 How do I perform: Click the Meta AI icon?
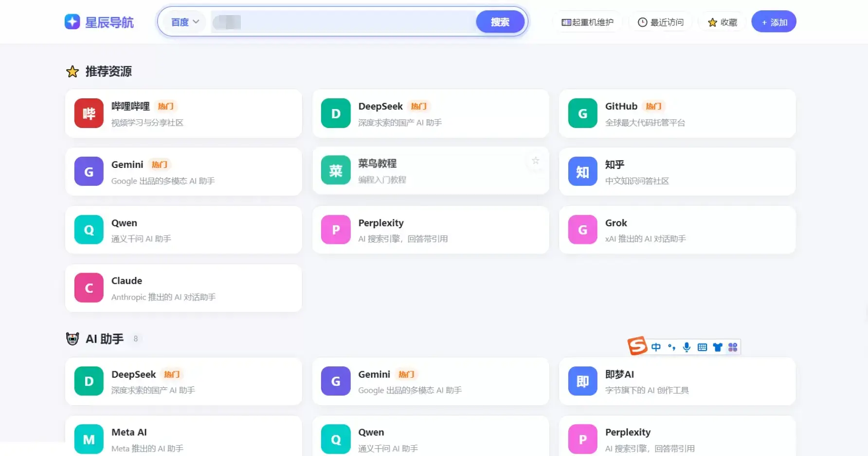[89, 439]
